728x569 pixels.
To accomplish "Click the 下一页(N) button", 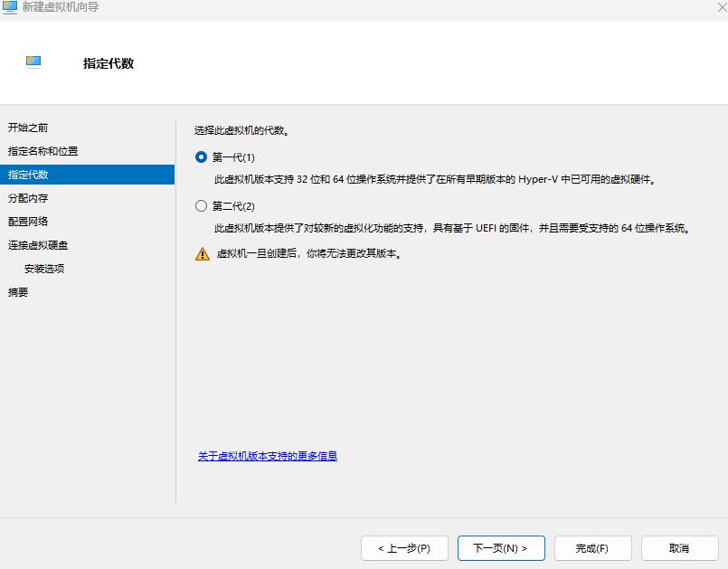I will [501, 548].
